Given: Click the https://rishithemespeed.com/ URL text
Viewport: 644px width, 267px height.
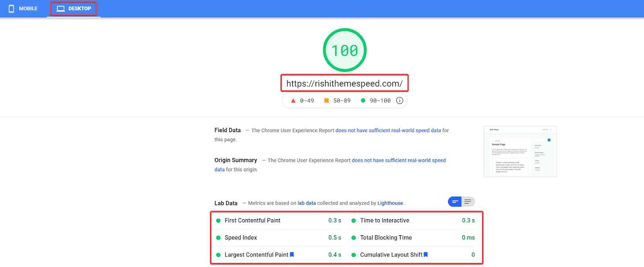Looking at the screenshot, I should (x=345, y=84).
